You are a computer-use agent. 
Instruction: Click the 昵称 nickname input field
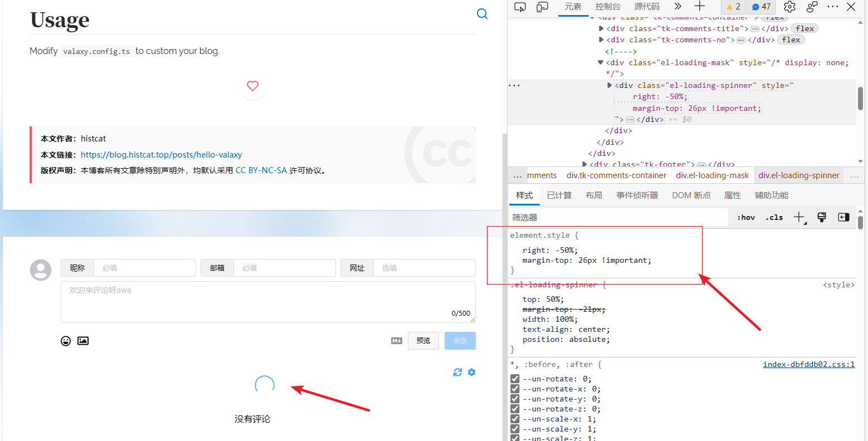pyautogui.click(x=145, y=268)
